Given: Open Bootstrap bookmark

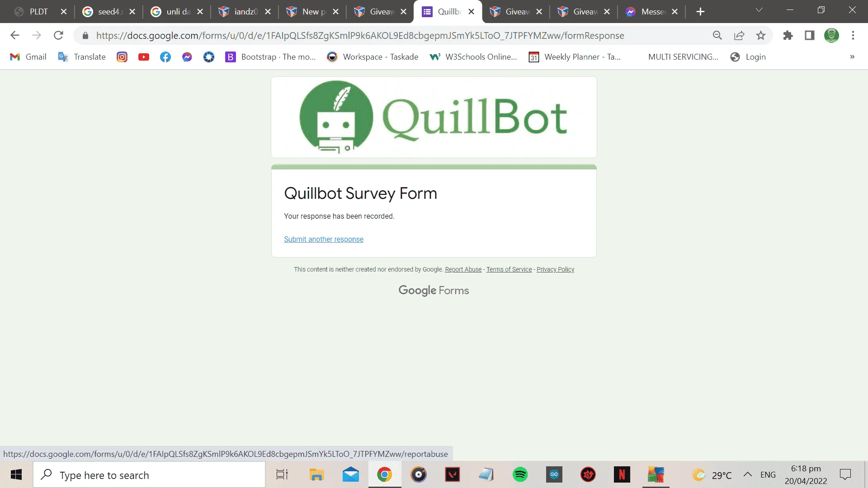Looking at the screenshot, I should (270, 57).
